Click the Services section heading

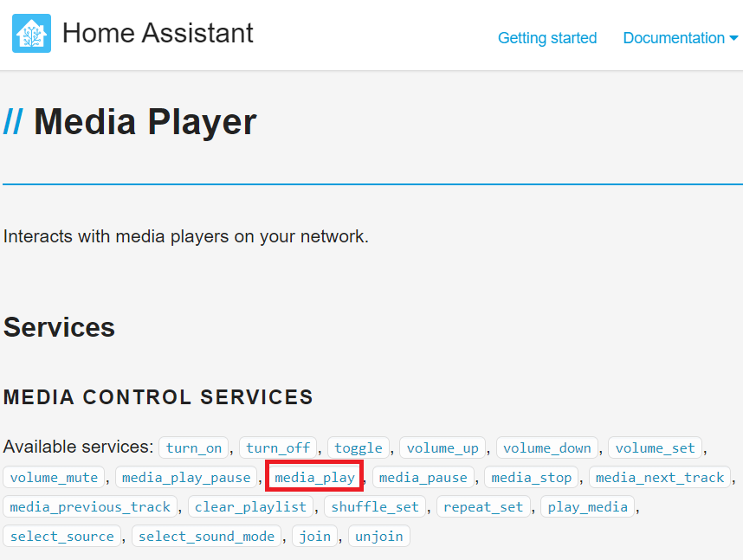(x=59, y=327)
